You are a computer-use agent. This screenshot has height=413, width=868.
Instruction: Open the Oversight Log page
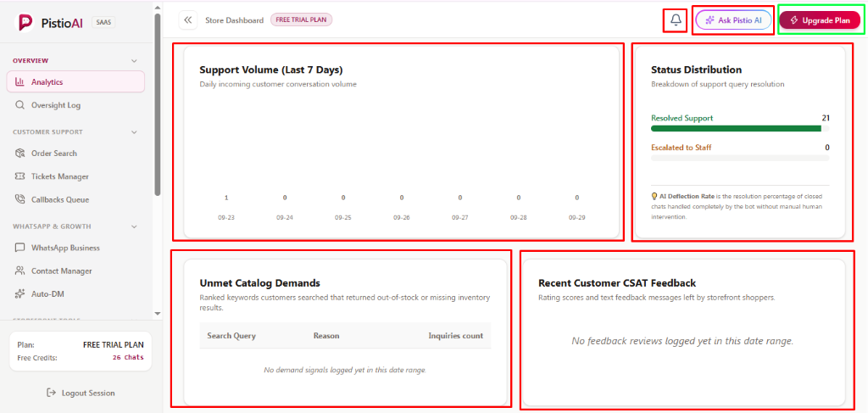tap(75, 105)
